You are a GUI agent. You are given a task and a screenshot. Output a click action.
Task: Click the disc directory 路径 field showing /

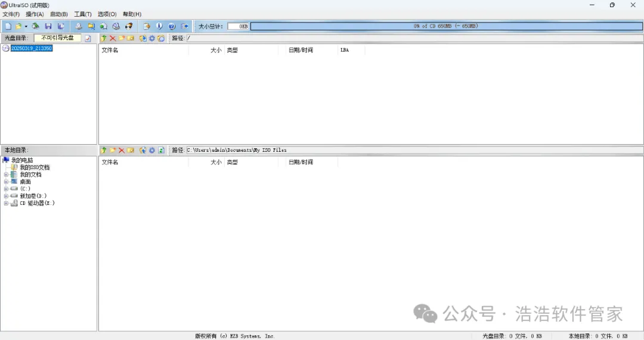pyautogui.click(x=415, y=38)
